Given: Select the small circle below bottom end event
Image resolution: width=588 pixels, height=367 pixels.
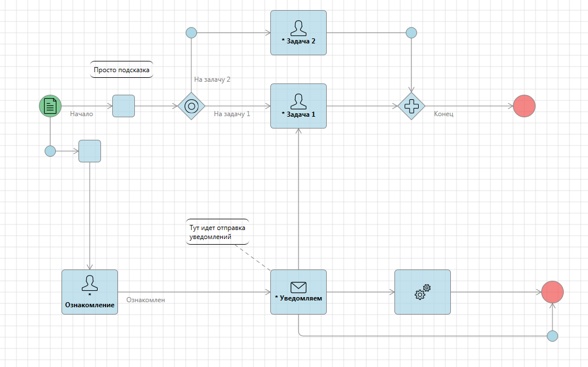Looking at the screenshot, I should (x=552, y=336).
